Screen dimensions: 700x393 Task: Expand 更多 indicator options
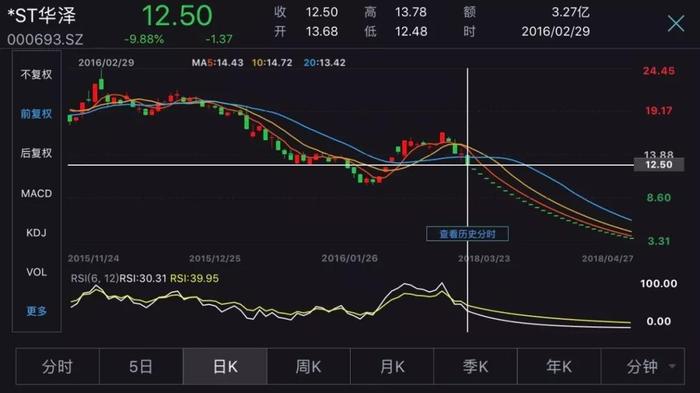tap(36, 311)
